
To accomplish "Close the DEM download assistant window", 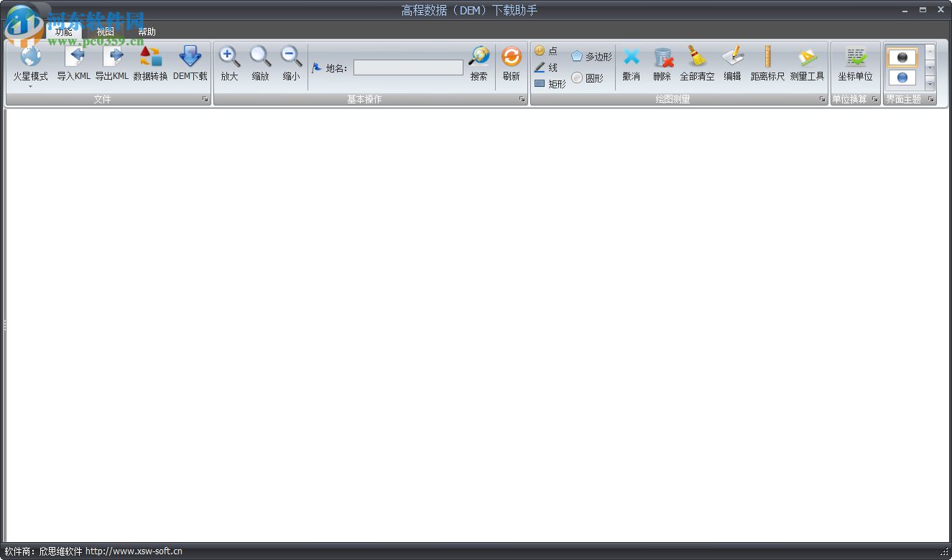I will pyautogui.click(x=941, y=10).
